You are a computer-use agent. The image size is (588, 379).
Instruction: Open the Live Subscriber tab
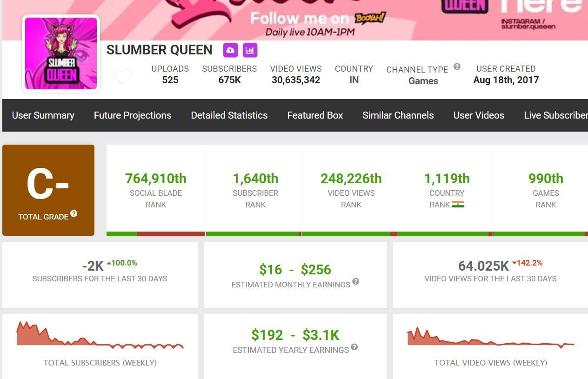[x=555, y=115]
